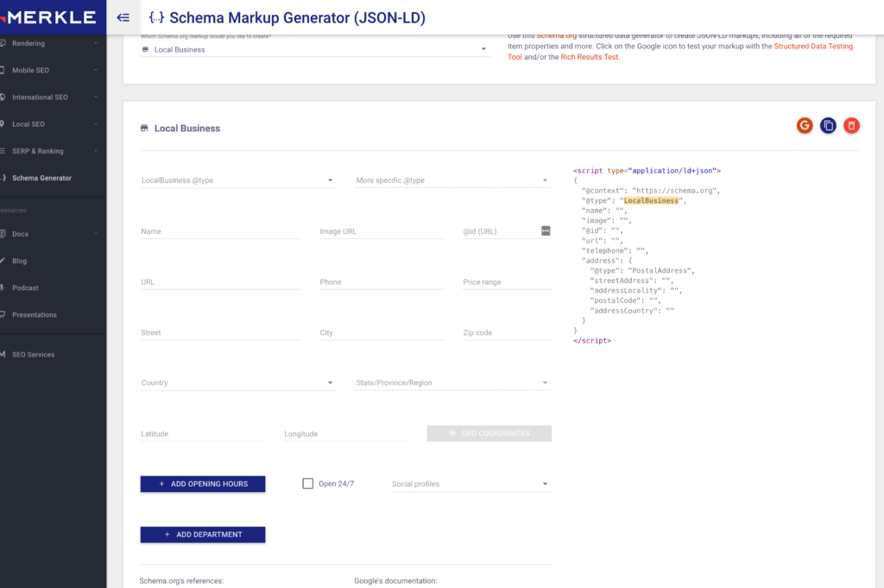This screenshot has height=588, width=884.
Task: Click the Local Business store icon in heading
Action: click(144, 129)
